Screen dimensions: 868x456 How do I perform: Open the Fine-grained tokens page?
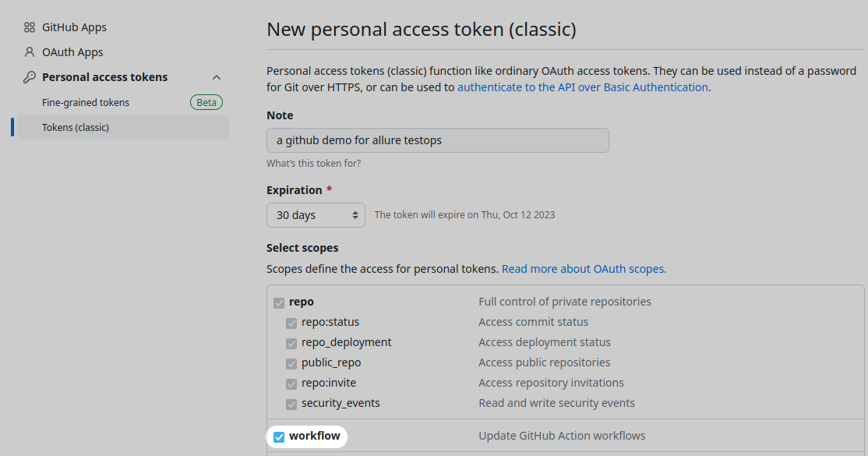[x=86, y=101]
